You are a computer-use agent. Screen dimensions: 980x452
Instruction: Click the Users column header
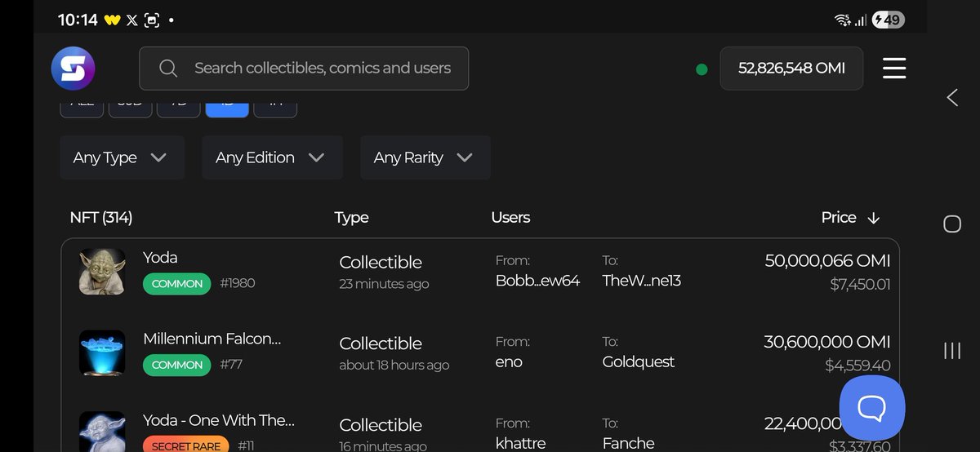[x=510, y=218]
